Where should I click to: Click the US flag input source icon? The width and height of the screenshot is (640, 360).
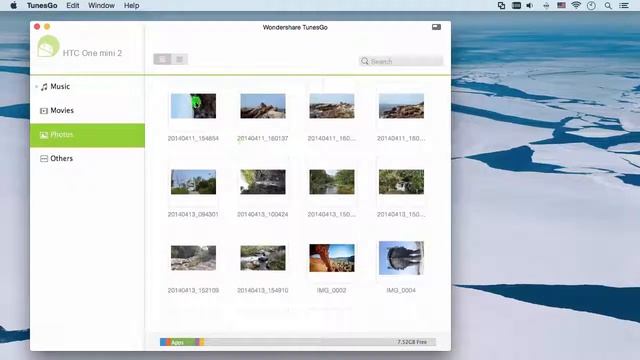(x=562, y=5)
